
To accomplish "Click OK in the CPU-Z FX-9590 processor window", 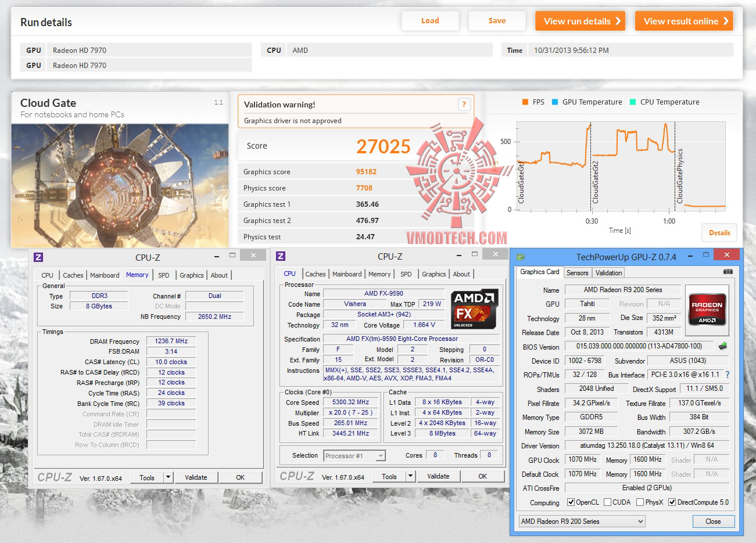I will (482, 476).
